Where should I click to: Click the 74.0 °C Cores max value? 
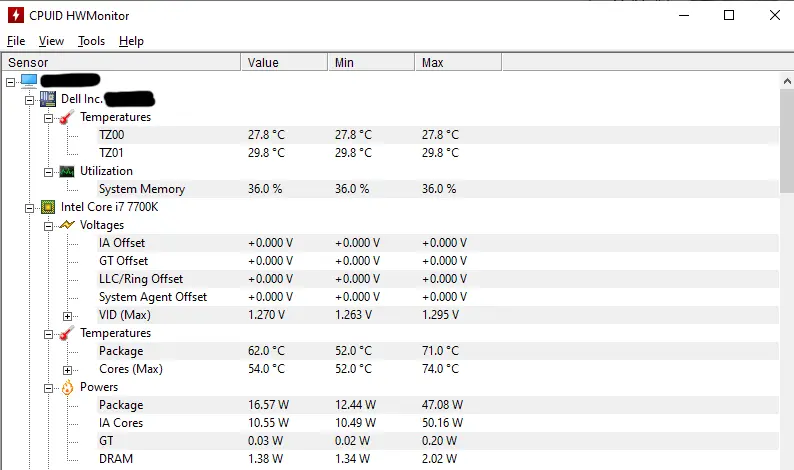tap(440, 369)
